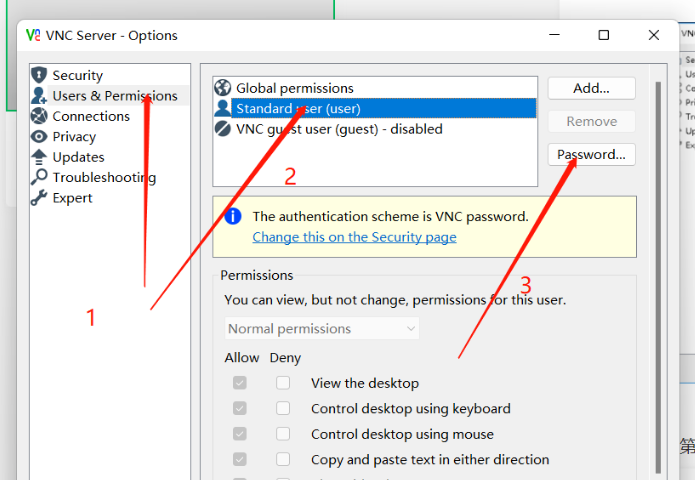The image size is (695, 480).
Task: Follow Change this on the Security page link
Action: [x=354, y=237]
